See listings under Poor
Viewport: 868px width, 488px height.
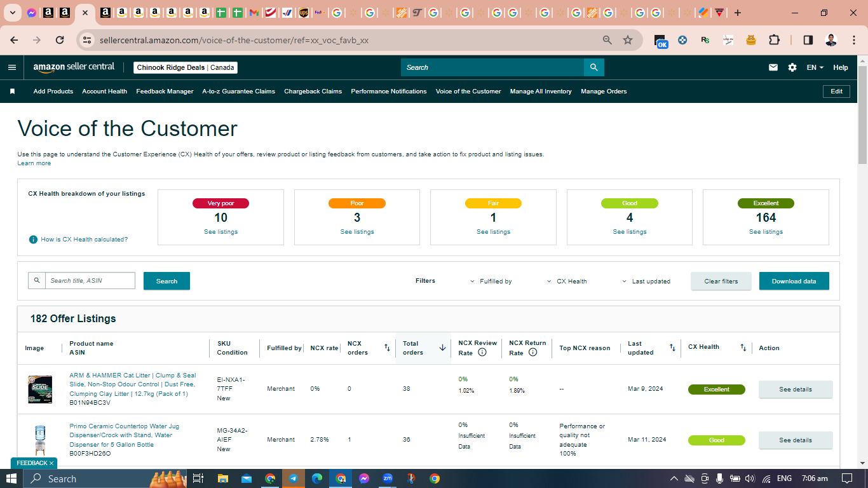(x=357, y=232)
